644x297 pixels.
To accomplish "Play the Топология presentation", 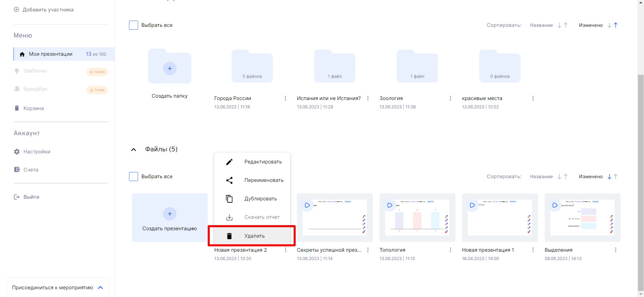I will (390, 205).
